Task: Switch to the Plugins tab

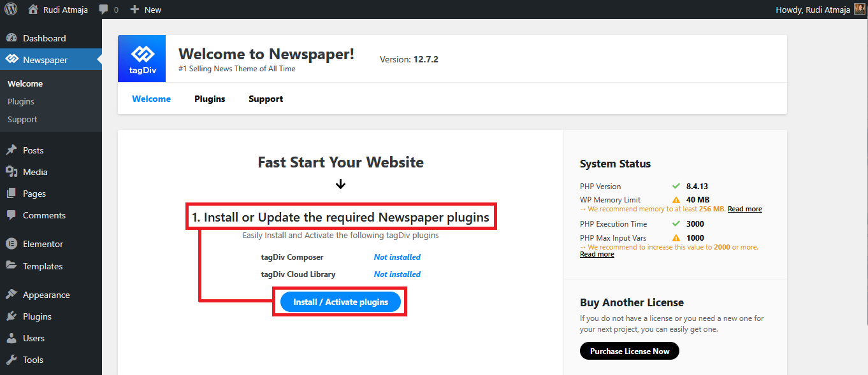Action: pyautogui.click(x=210, y=99)
